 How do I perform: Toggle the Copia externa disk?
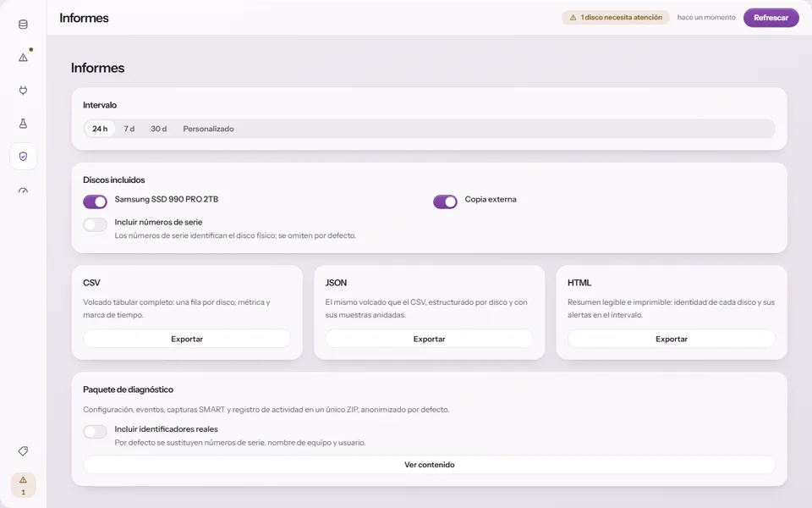tap(446, 202)
